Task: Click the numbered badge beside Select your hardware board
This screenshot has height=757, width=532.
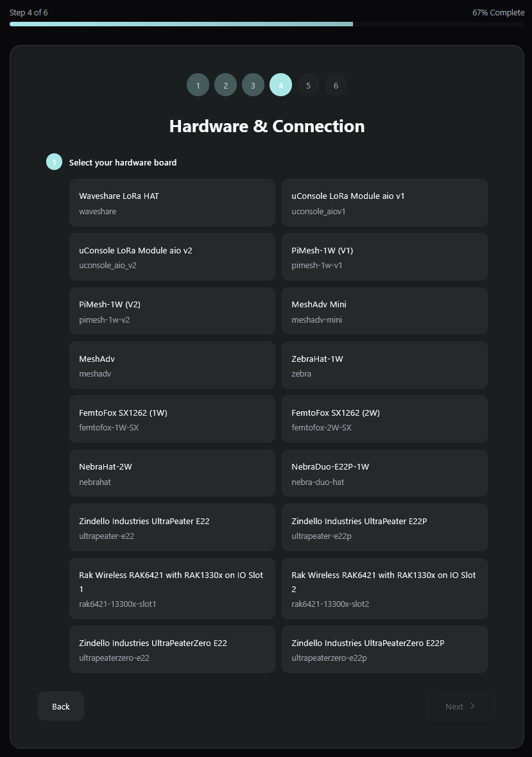Action: click(54, 162)
